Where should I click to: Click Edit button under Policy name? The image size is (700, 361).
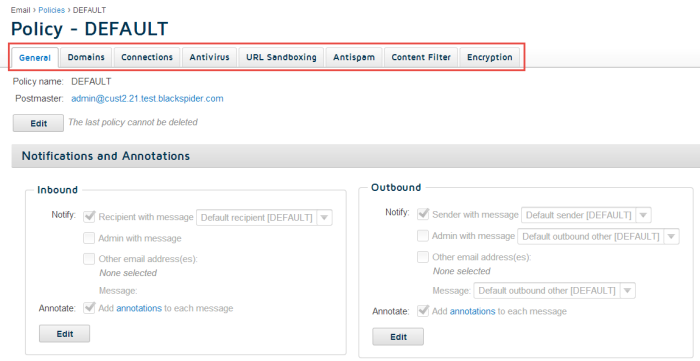tap(38, 123)
